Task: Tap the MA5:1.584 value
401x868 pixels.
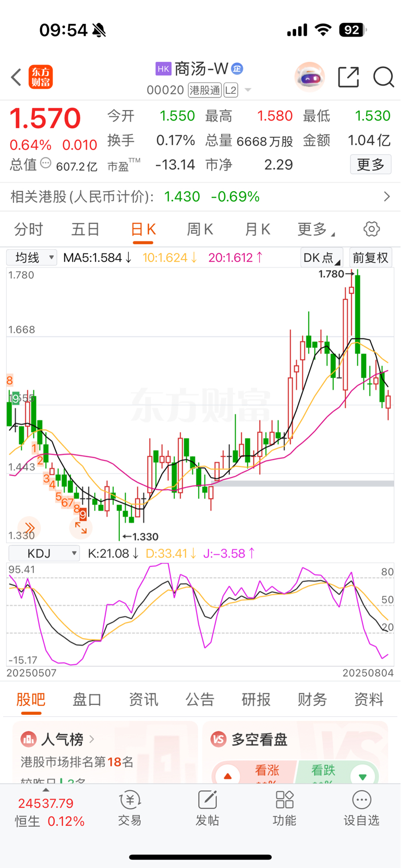Action: coord(98,258)
